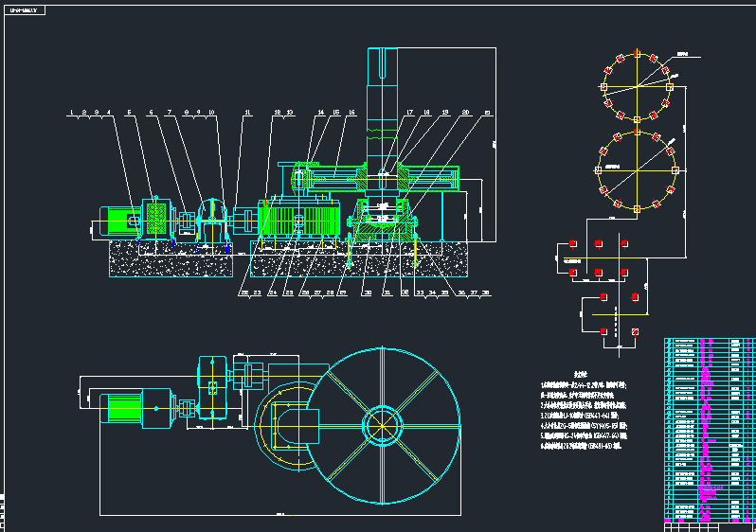Viewport: 756px width, 532px height.
Task: Select part callout number 24
Action: [x=273, y=293]
